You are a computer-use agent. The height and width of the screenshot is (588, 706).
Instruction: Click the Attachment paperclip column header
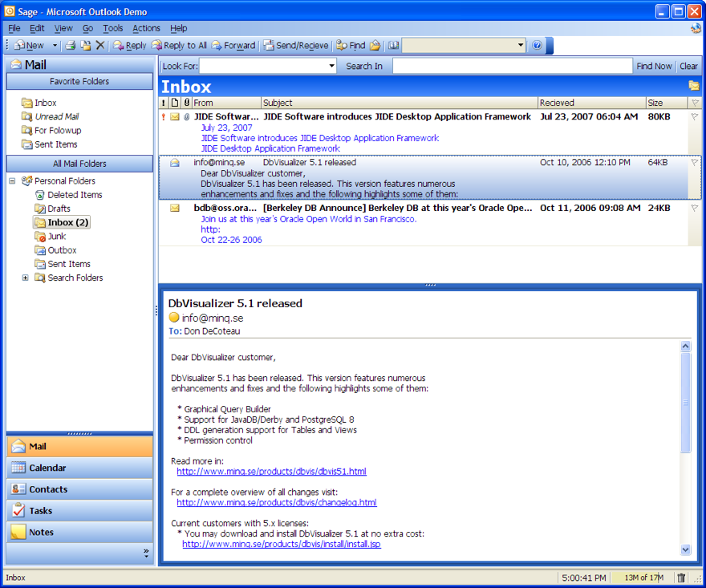[186, 103]
